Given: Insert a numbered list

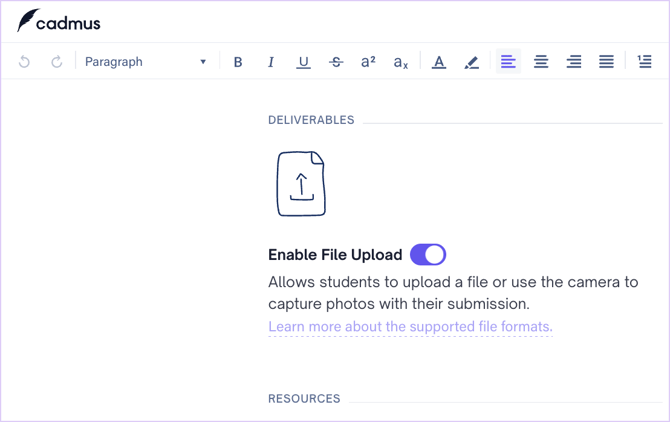Looking at the screenshot, I should coord(645,62).
